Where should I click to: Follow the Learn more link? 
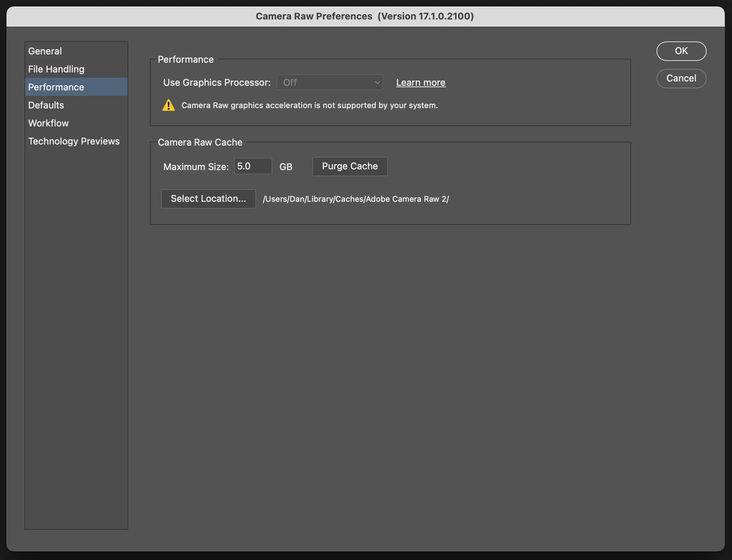[x=421, y=83]
